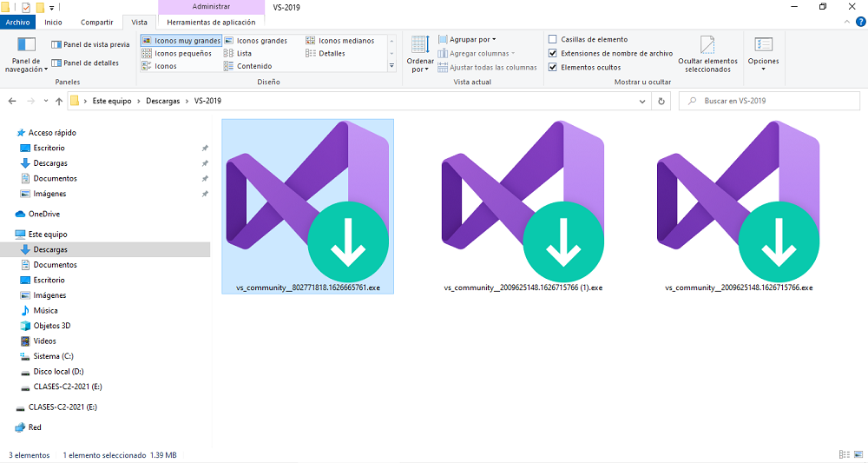Open Ordenar por menu
Viewport: 868px width, 463px height.
420,54
